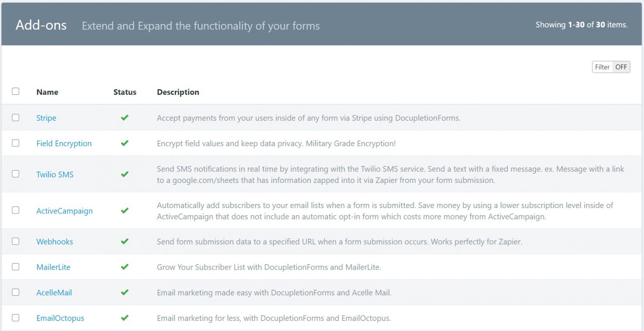Check the checkbox beside Stripe
This screenshot has height=331, width=644.
[x=16, y=118]
